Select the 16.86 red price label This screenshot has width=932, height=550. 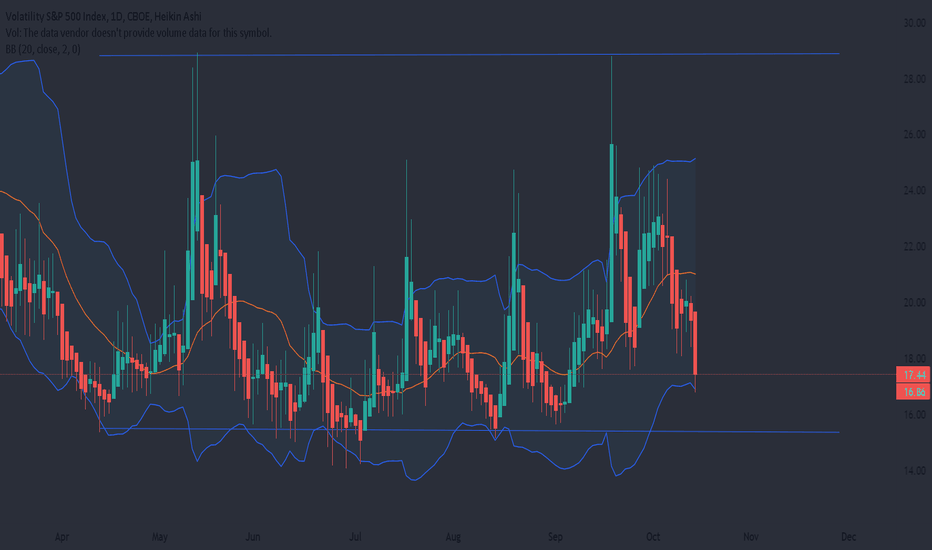(x=913, y=392)
